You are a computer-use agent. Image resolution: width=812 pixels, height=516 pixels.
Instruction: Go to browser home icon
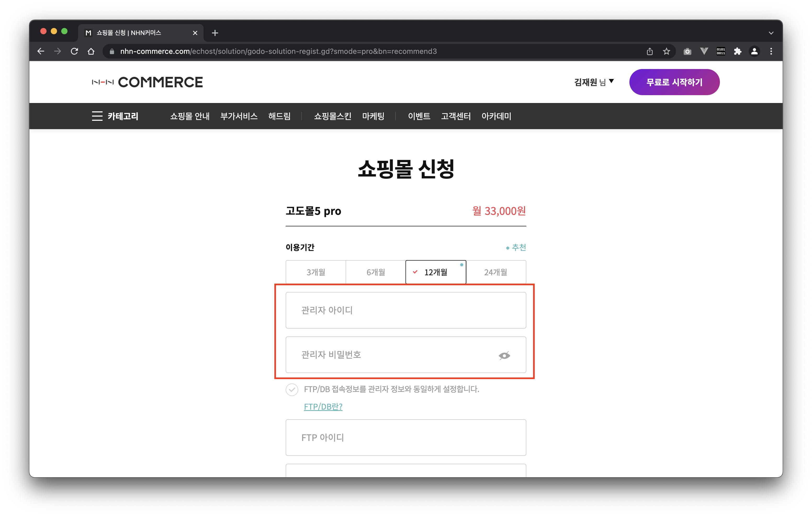click(91, 51)
